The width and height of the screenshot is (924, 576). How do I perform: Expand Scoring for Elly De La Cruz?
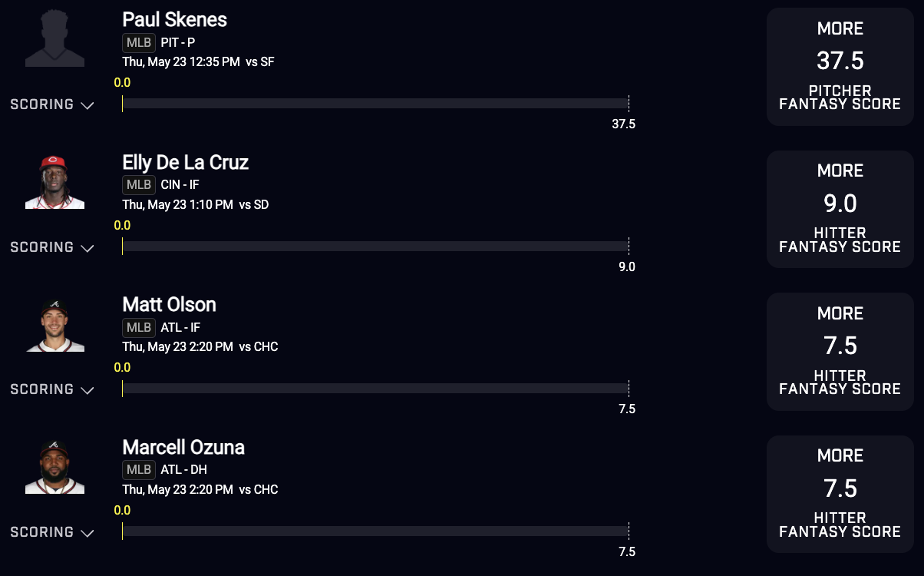click(x=51, y=247)
